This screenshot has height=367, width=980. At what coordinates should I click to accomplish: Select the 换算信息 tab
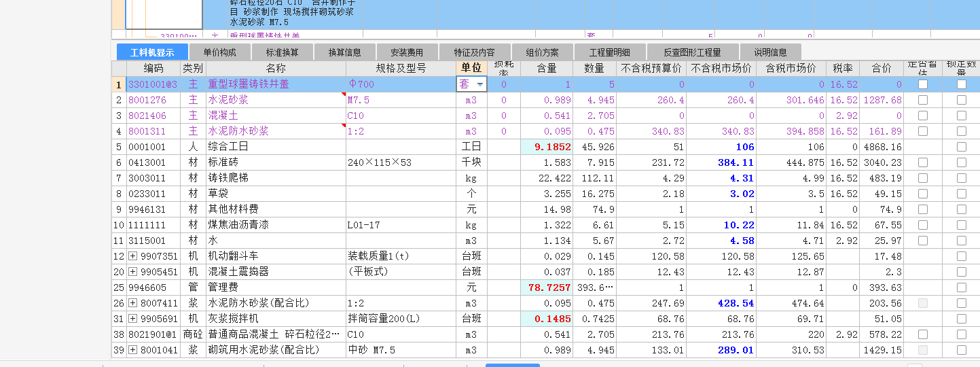(345, 52)
